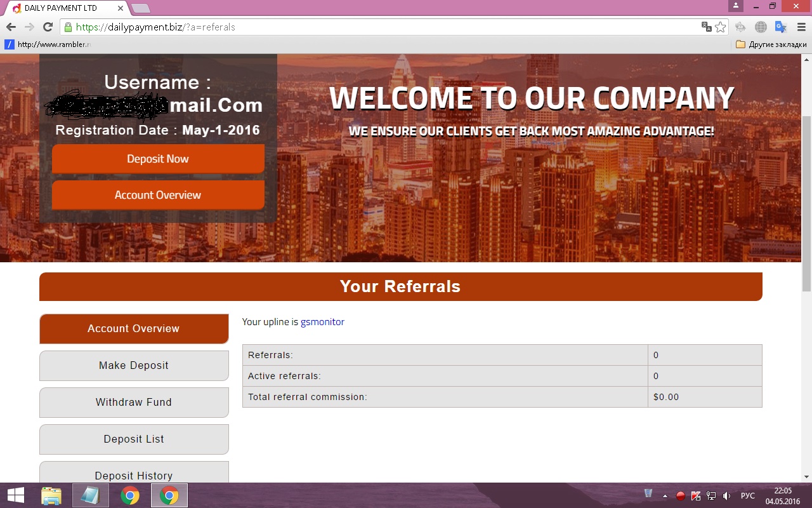Follow the gsmonitor upline link
Viewport: 812px width, 508px height.
pos(322,322)
